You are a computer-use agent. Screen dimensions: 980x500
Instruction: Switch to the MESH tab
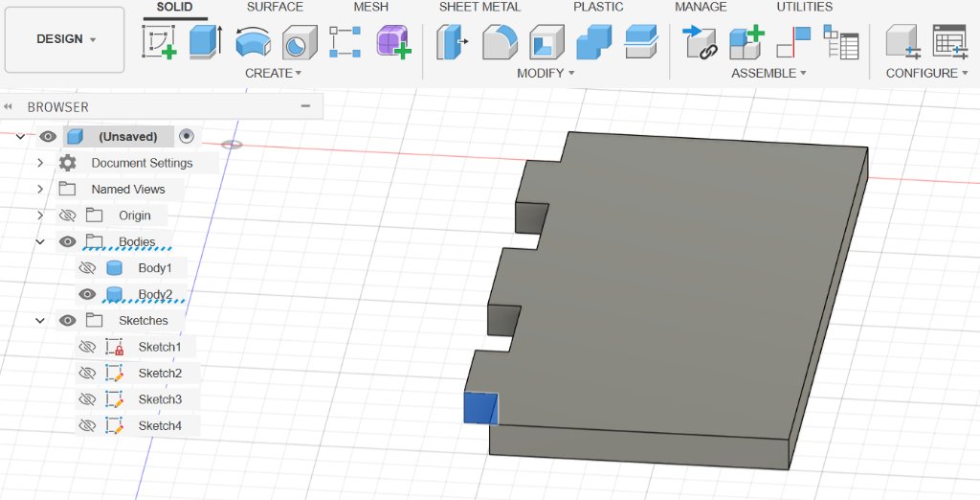tap(370, 7)
